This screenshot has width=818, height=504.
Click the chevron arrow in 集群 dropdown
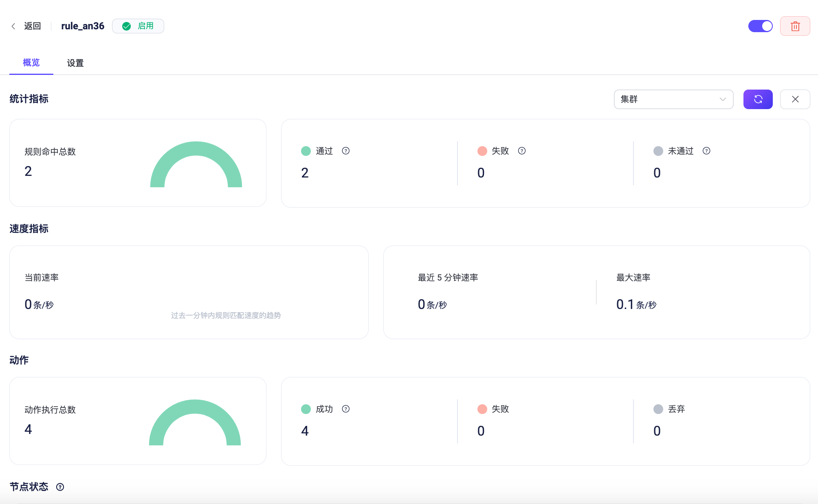pyautogui.click(x=723, y=99)
